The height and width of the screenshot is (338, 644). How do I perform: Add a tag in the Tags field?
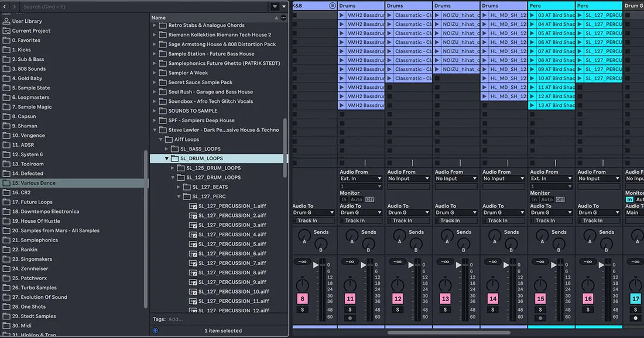176,319
